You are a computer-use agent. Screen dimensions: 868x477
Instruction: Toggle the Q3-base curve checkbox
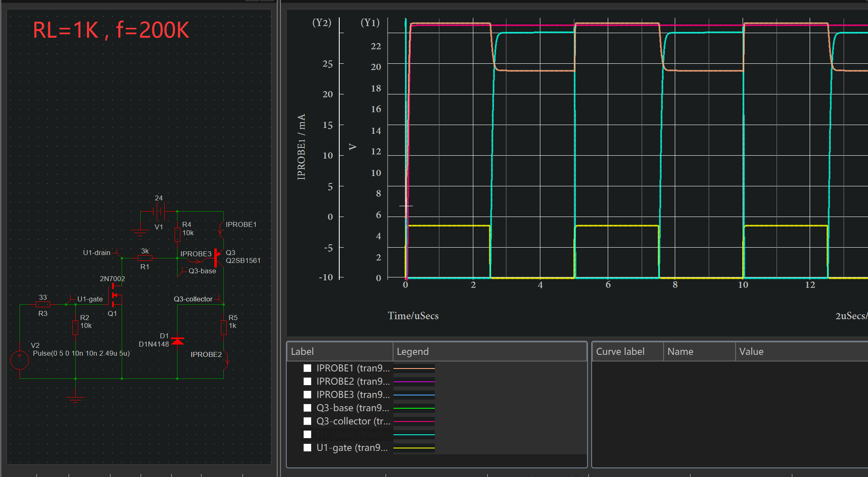point(307,408)
